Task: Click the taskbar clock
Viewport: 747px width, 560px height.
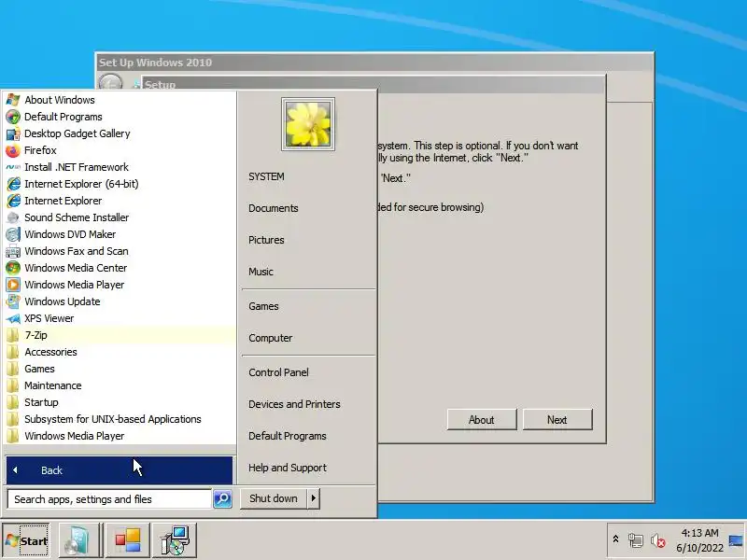Action: pyautogui.click(x=699, y=540)
